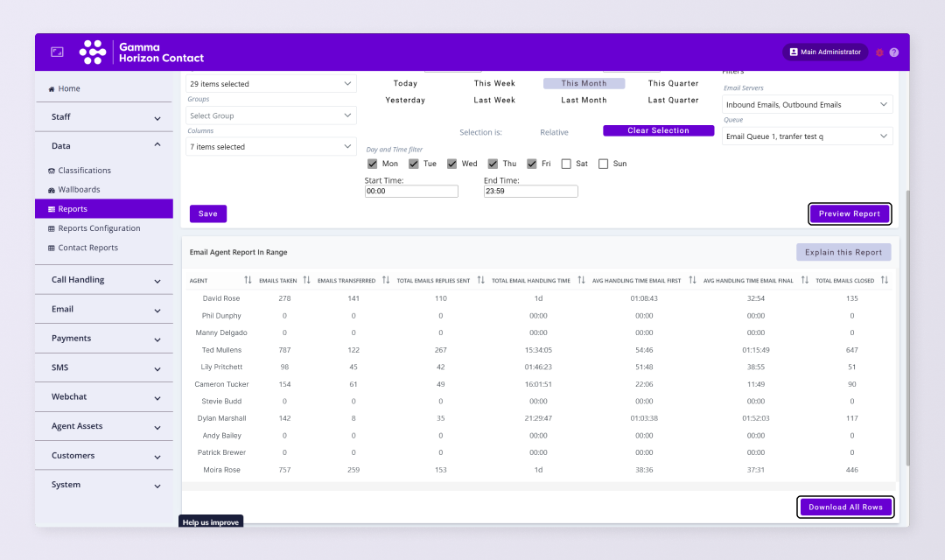Click the Preview Report button
Screen dimensions: 945x560
(850, 213)
